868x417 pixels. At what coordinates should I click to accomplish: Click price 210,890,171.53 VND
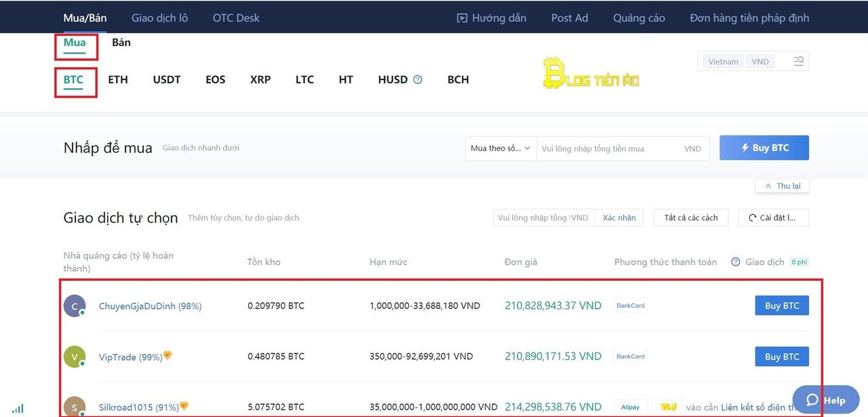553,357
